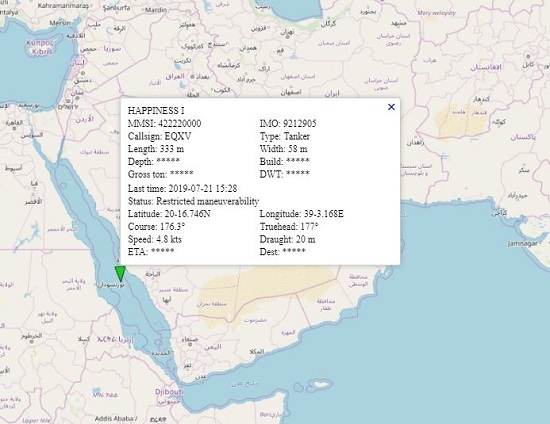Click the Last time 2019-07-21 timestamp
550x424 pixels.
coord(203,188)
